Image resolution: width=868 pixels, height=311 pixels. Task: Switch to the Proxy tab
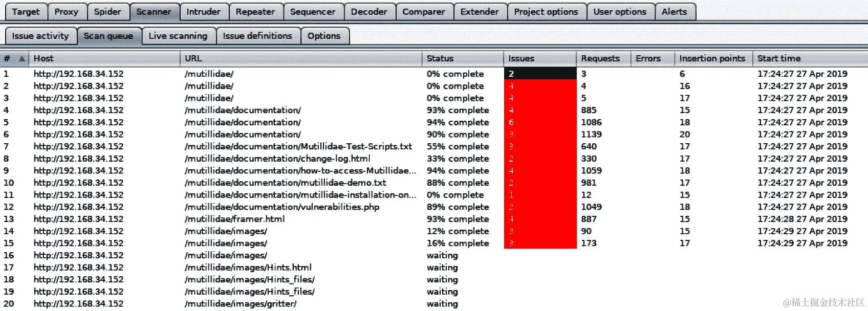(x=67, y=12)
